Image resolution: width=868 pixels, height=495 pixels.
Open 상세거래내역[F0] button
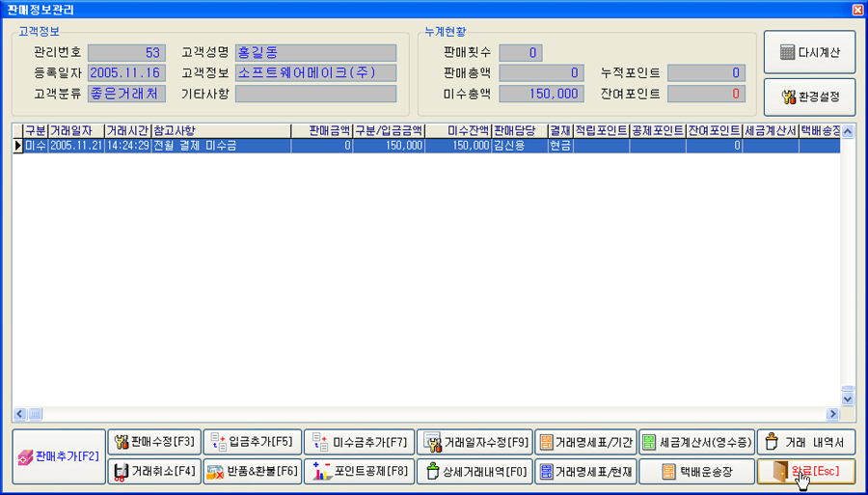pyautogui.click(x=475, y=471)
